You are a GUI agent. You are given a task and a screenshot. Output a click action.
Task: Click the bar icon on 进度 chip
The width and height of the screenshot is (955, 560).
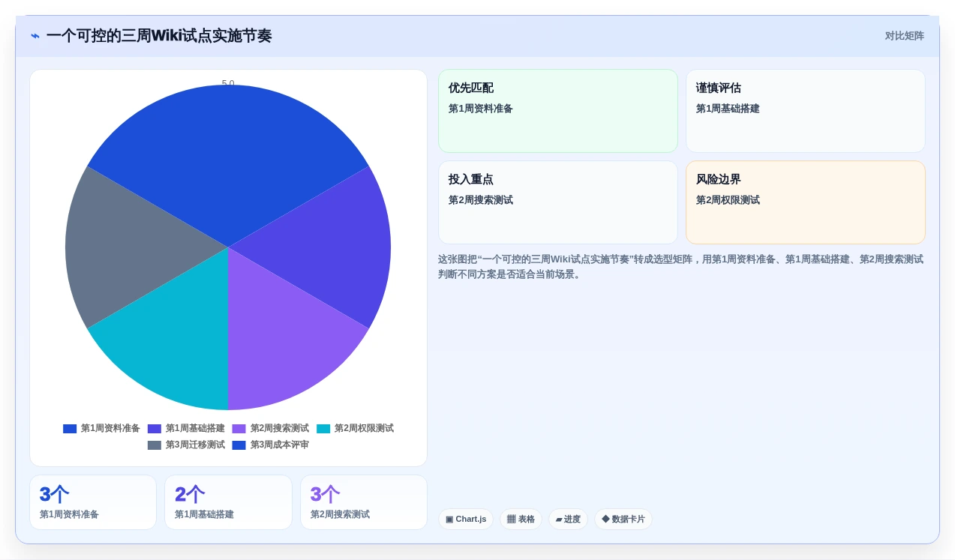pyautogui.click(x=559, y=519)
